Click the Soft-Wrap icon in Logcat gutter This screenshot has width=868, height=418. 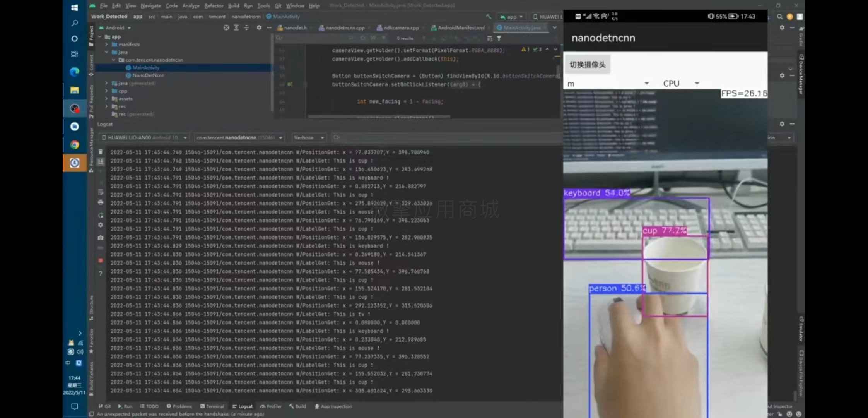pyautogui.click(x=101, y=192)
